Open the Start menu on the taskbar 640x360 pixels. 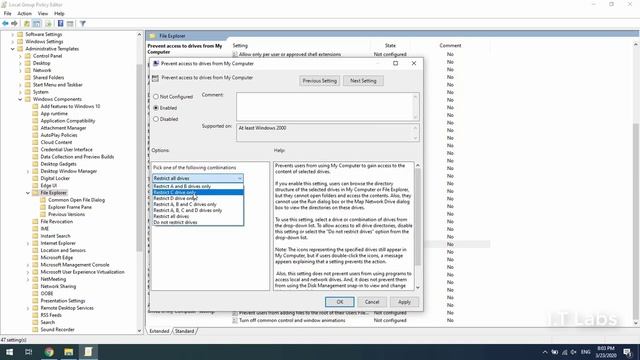(x=9, y=352)
